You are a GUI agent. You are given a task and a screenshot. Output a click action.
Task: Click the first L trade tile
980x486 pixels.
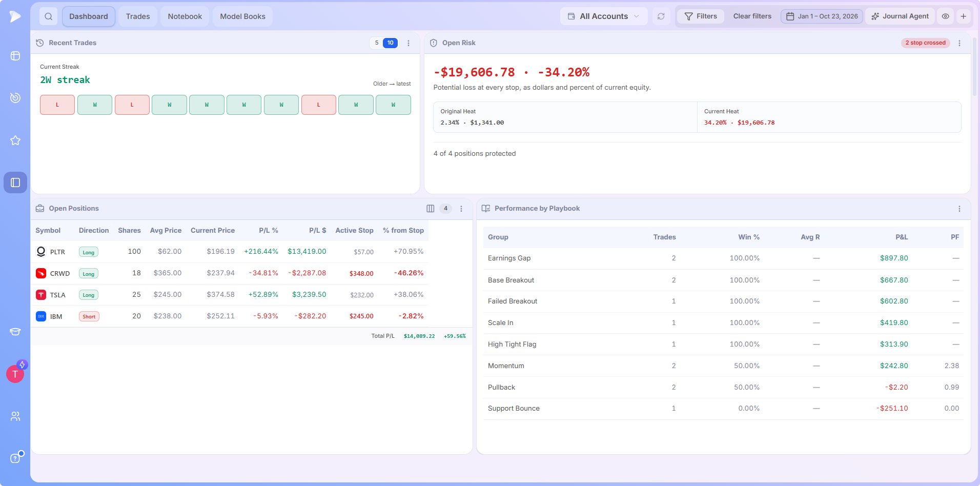[57, 105]
